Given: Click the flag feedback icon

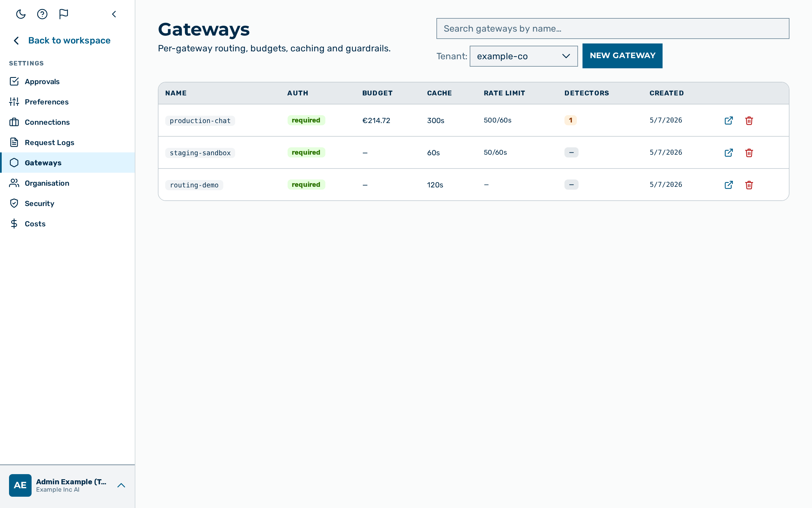Looking at the screenshot, I should click(64, 14).
